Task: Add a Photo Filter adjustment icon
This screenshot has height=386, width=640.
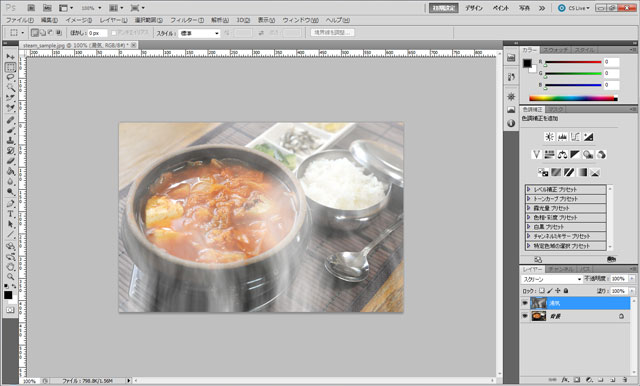Action: click(588, 155)
